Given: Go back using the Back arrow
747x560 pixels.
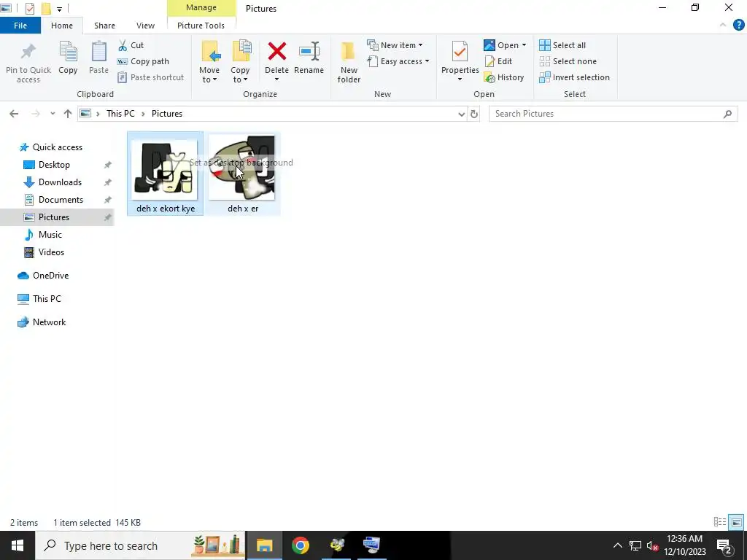Looking at the screenshot, I should [x=14, y=114].
